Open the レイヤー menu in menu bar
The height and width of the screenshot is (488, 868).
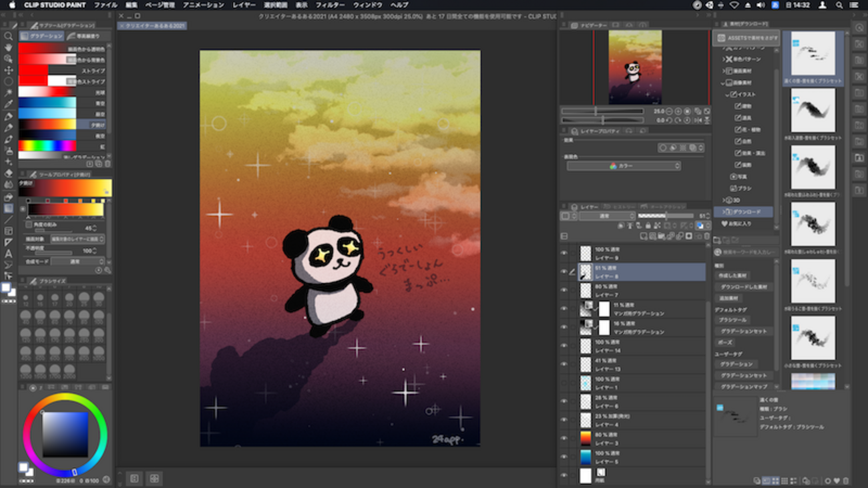coord(244,5)
